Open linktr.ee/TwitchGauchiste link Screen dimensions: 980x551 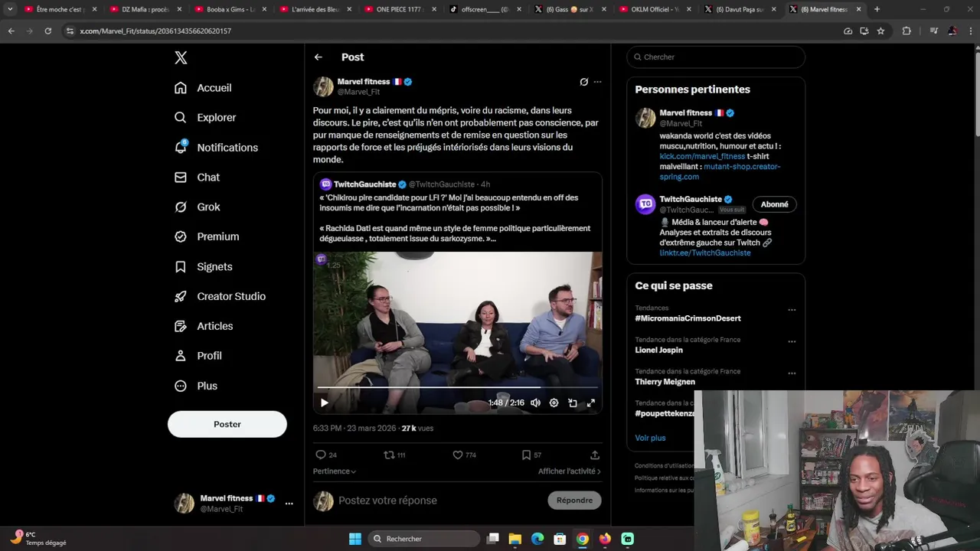point(705,253)
